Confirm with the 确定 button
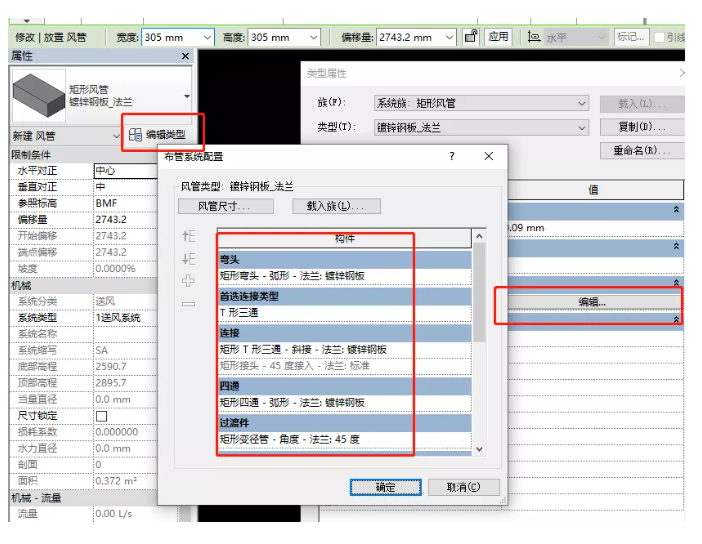 coord(385,487)
